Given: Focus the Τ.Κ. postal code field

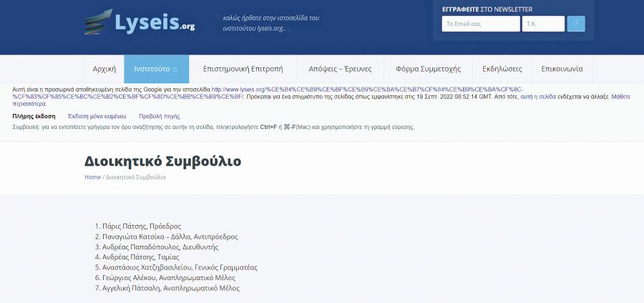Looking at the screenshot, I should click(x=543, y=24).
